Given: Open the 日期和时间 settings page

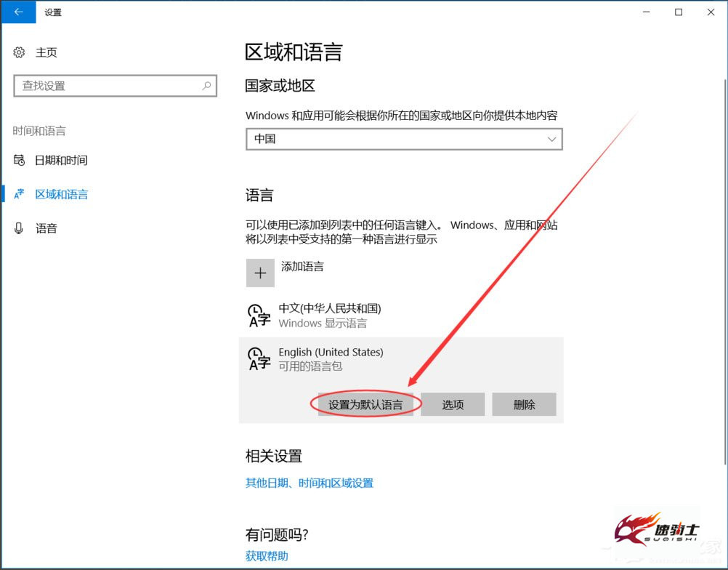Looking at the screenshot, I should point(61,160).
